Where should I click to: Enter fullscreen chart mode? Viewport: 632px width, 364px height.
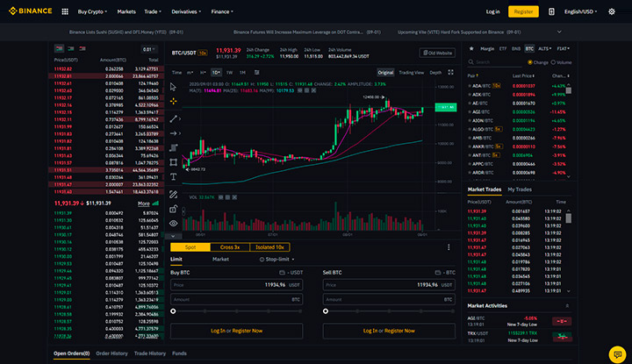click(450, 73)
